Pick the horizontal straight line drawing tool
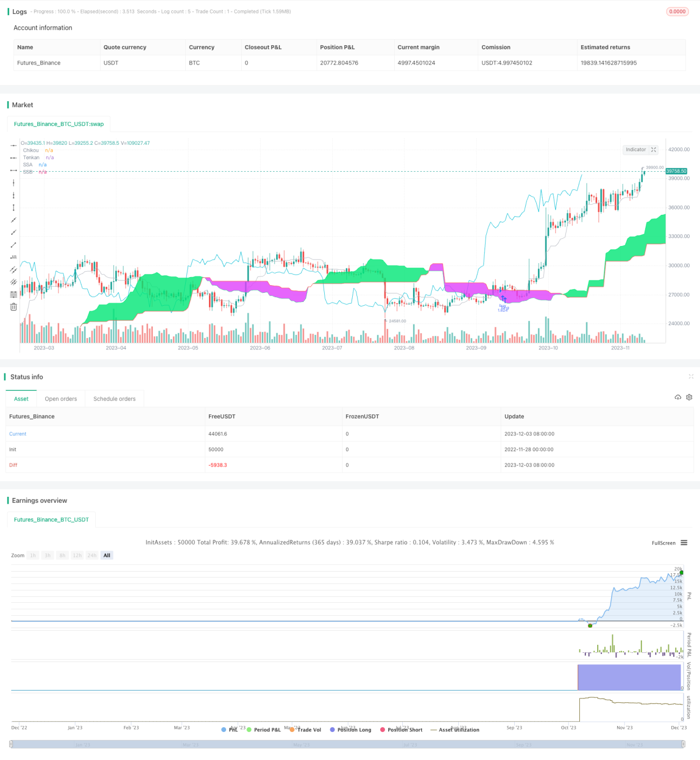700x760 pixels. pos(13,145)
